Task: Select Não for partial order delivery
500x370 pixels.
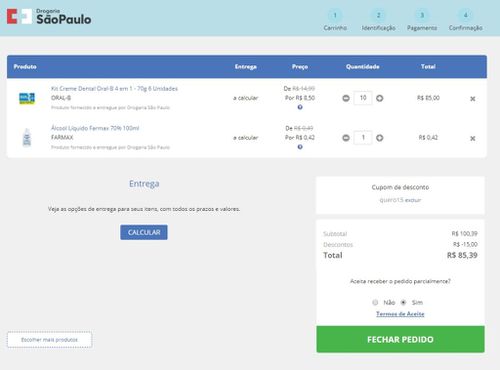Action: coord(375,303)
